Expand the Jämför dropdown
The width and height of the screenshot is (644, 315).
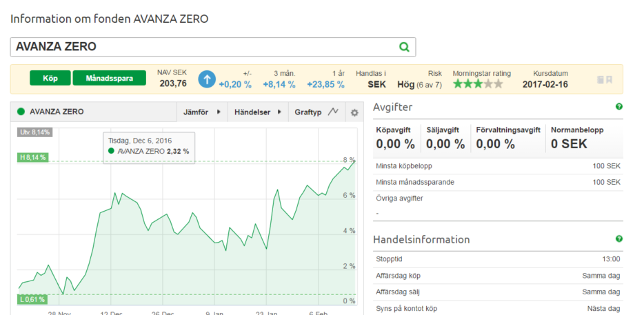[203, 112]
